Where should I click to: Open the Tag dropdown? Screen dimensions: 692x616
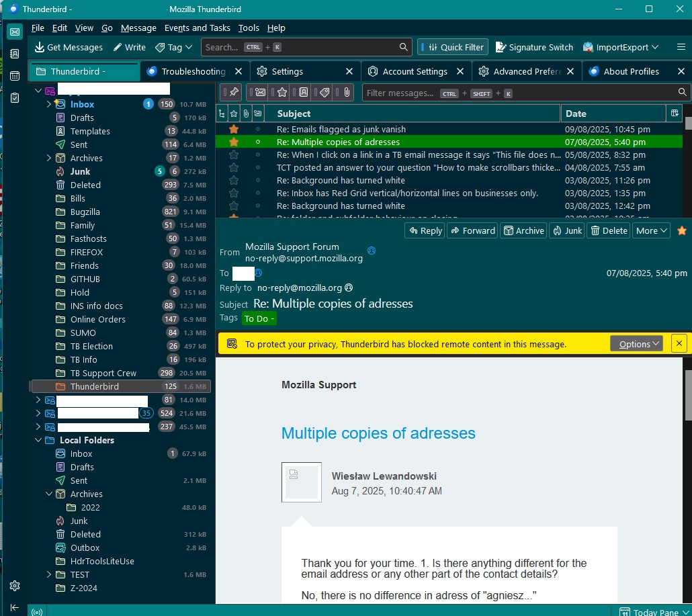point(174,47)
